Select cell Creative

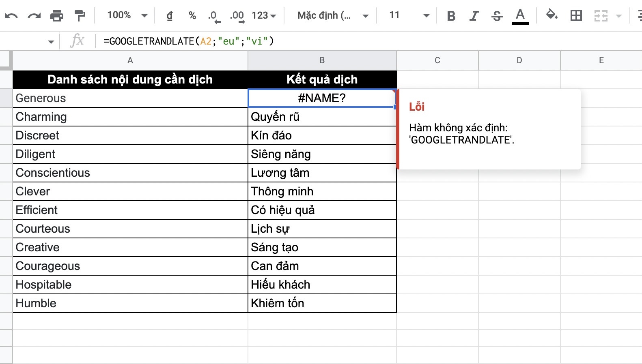130,247
